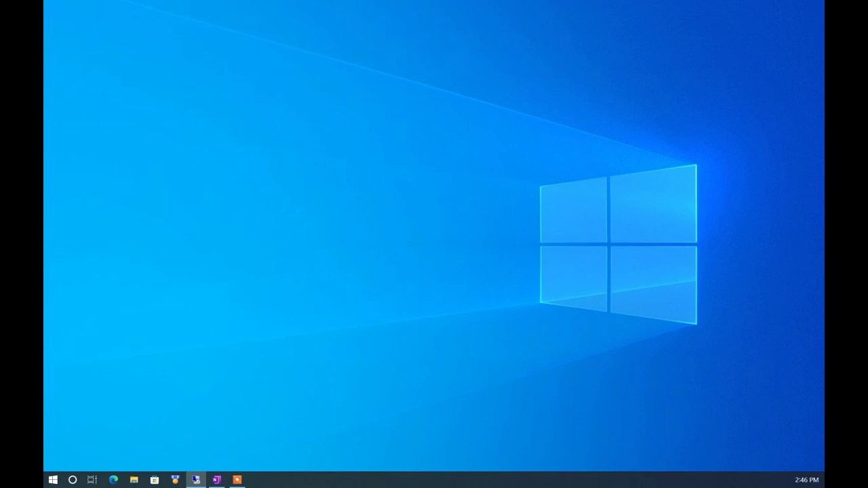
Task: Select the highlighted monitor app taskbar icon
Action: pyautogui.click(x=196, y=480)
